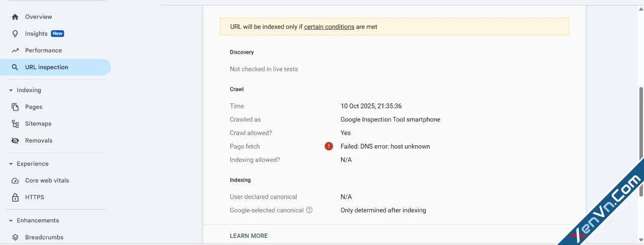Collapse the Indexing section

11,90
